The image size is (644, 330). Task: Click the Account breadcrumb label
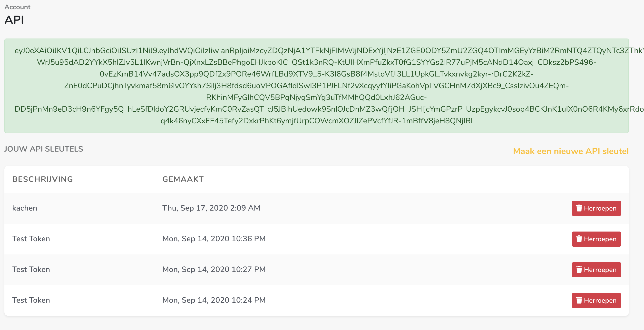17,7
